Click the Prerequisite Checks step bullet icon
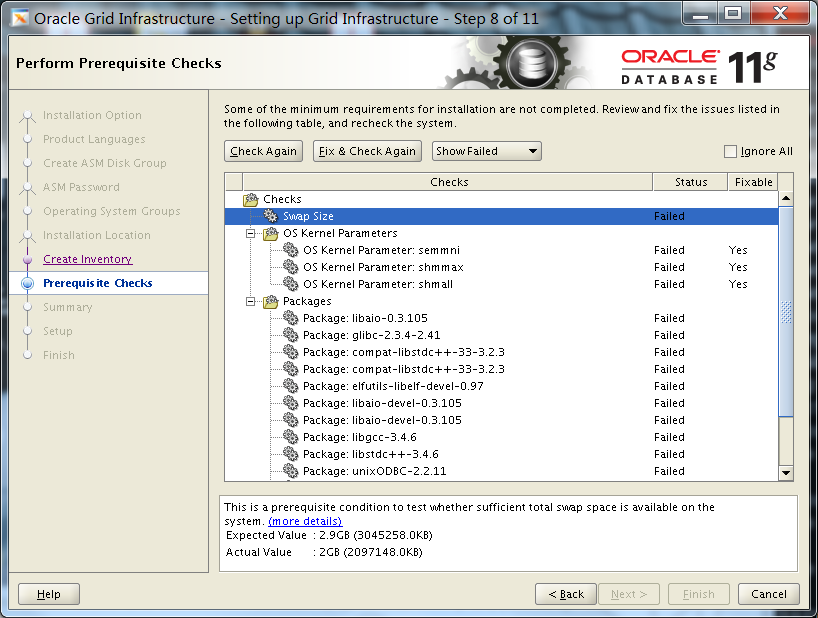 pos(28,283)
